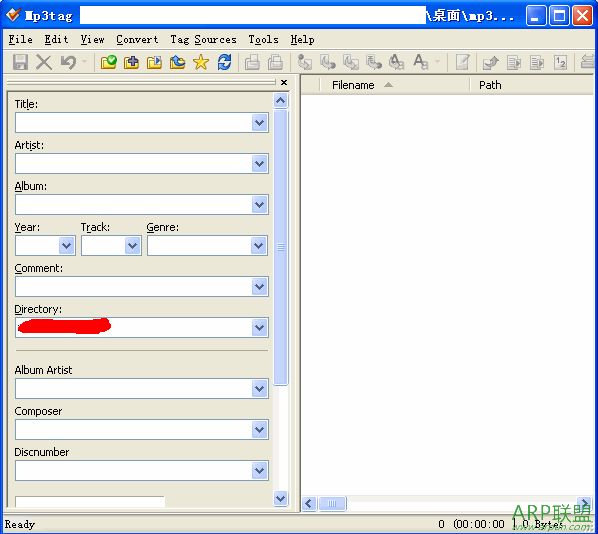598x534 pixels.
Task: Open the Edit menu
Action: (56, 39)
